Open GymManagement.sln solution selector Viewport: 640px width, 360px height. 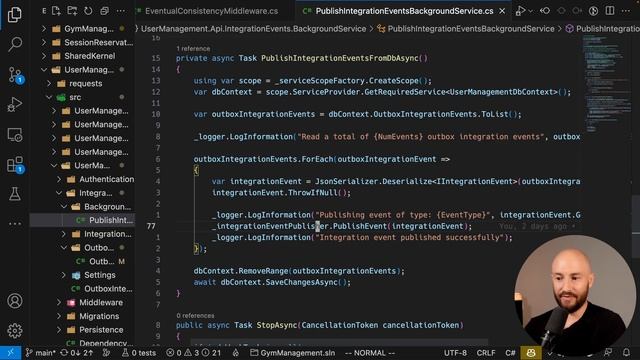pyautogui.click(x=292, y=353)
